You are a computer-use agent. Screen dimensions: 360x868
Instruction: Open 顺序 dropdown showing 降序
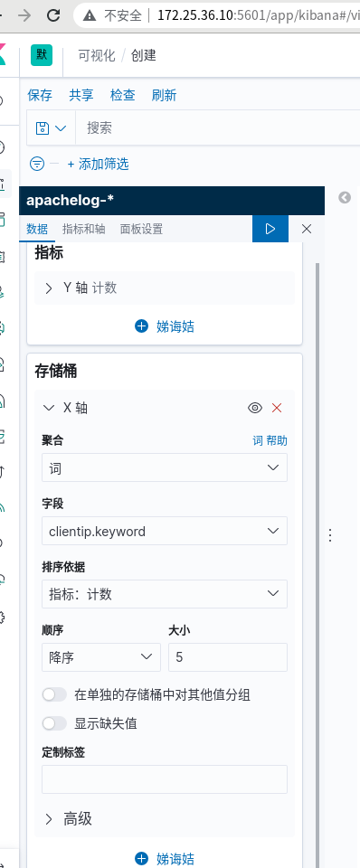[x=100, y=657]
